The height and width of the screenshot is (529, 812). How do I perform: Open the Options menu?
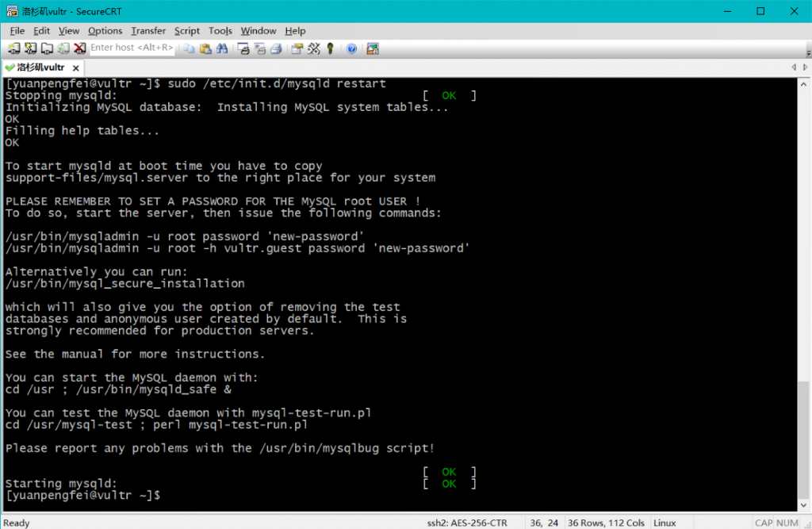click(x=105, y=30)
